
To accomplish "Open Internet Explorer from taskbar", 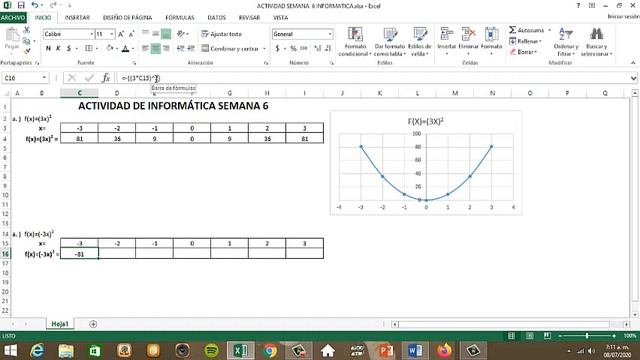I will pos(37,351).
